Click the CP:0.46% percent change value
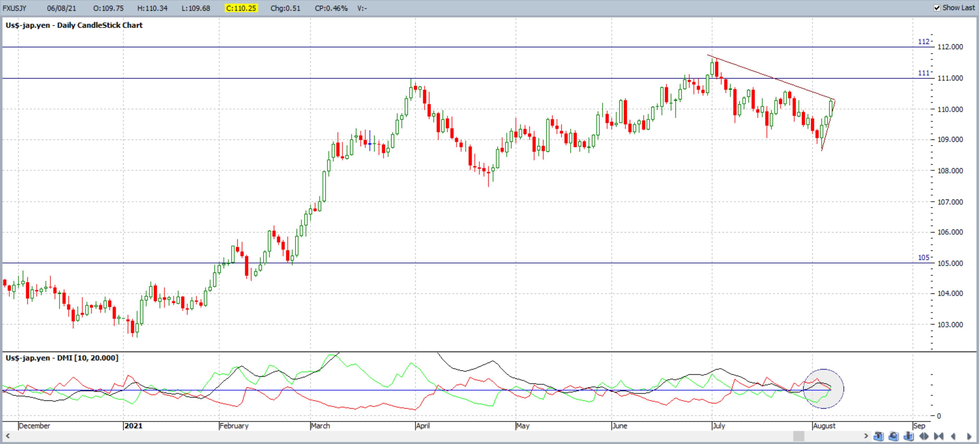980x444 pixels. [331, 8]
